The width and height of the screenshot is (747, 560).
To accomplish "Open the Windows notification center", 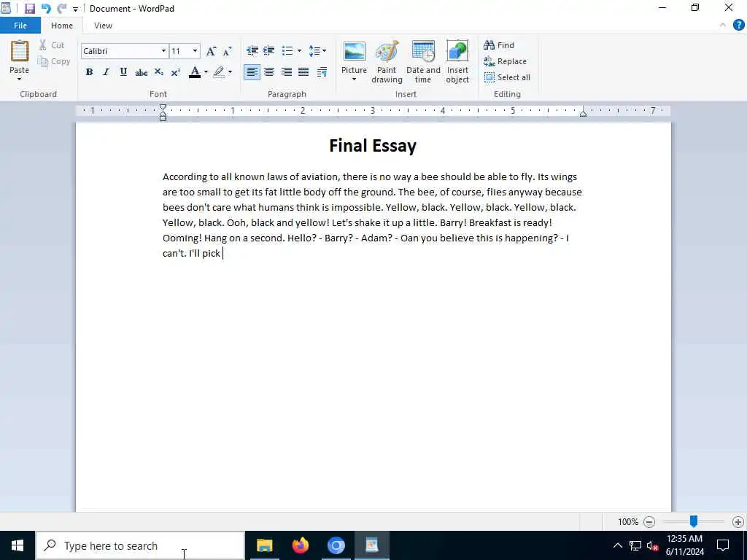I will (723, 545).
